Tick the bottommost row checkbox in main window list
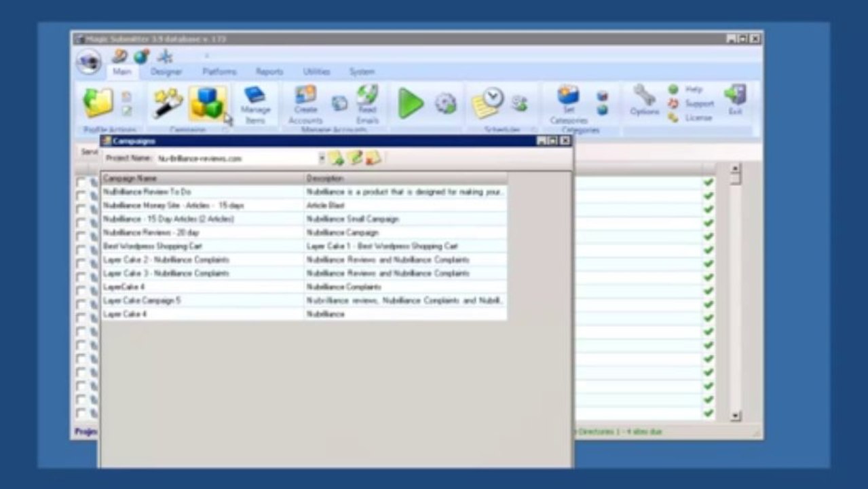868x489 pixels. point(81,413)
